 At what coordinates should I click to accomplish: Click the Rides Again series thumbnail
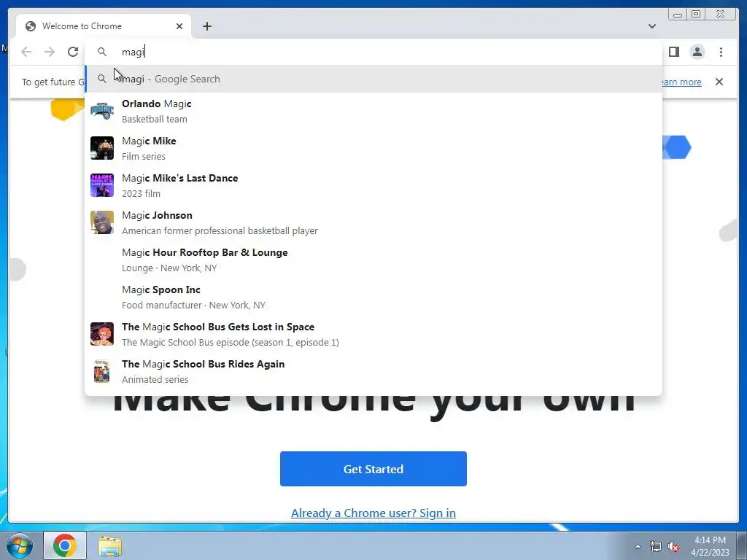[102, 371]
